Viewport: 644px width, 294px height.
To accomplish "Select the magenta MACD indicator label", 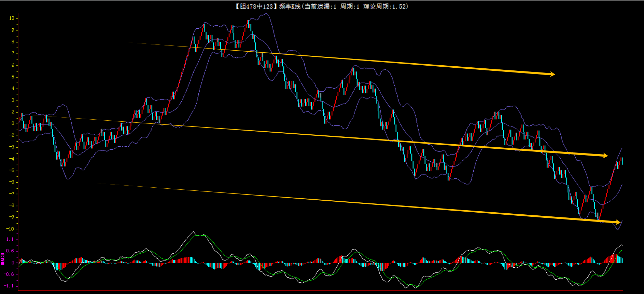I will 3,259.
